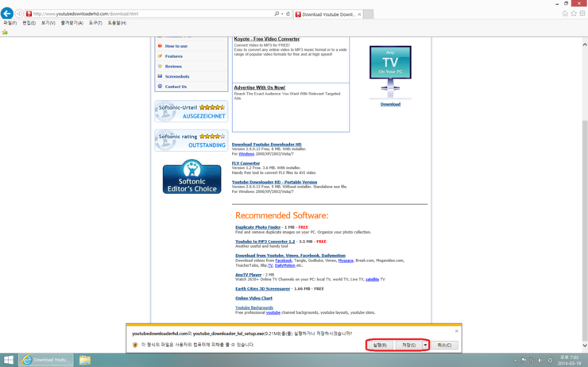Click the add-to-favorites bar star icon
The image size is (588, 367).
click(5, 32)
